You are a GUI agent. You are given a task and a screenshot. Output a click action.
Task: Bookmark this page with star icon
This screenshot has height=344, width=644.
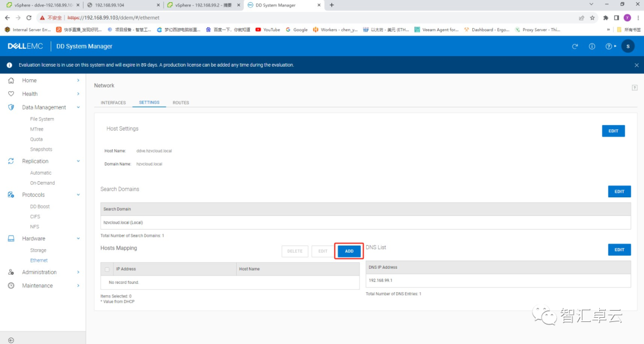pyautogui.click(x=592, y=18)
